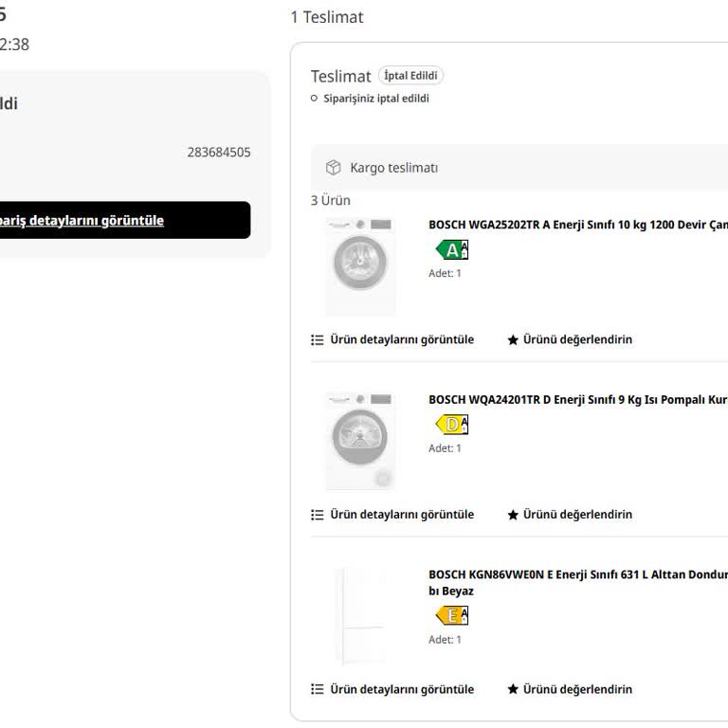Open Bosch KGN86VWE0N refrigerator thumbnail
Viewport: 728px width, 728px height.
pyautogui.click(x=360, y=616)
